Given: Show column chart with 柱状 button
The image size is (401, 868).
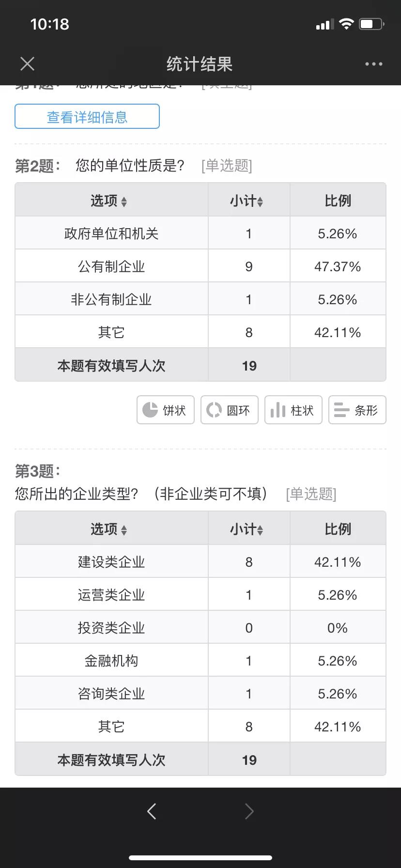Looking at the screenshot, I should click(x=293, y=410).
